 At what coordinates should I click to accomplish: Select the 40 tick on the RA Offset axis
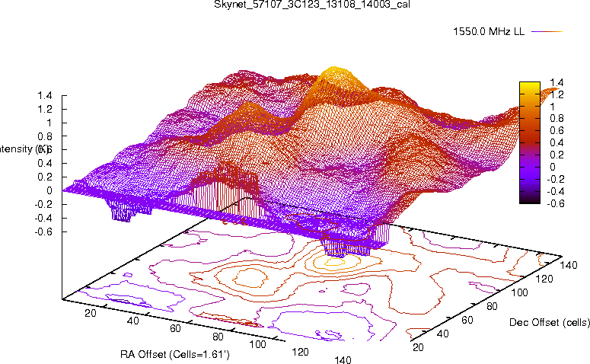coord(132,321)
